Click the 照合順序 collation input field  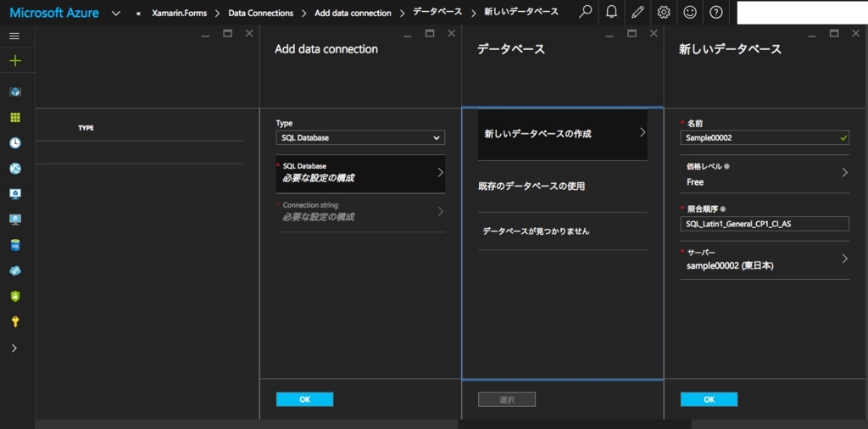765,224
